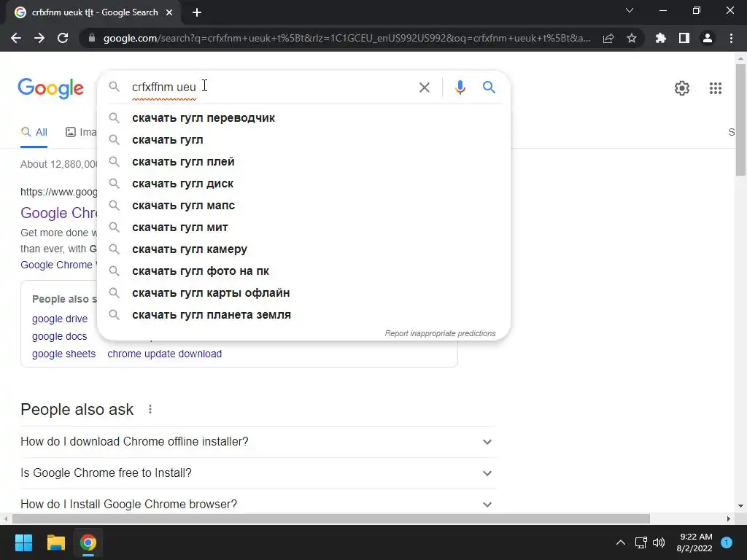747x560 pixels.
Task: Select suggestion скачать гугл планета земля
Action: click(303, 315)
